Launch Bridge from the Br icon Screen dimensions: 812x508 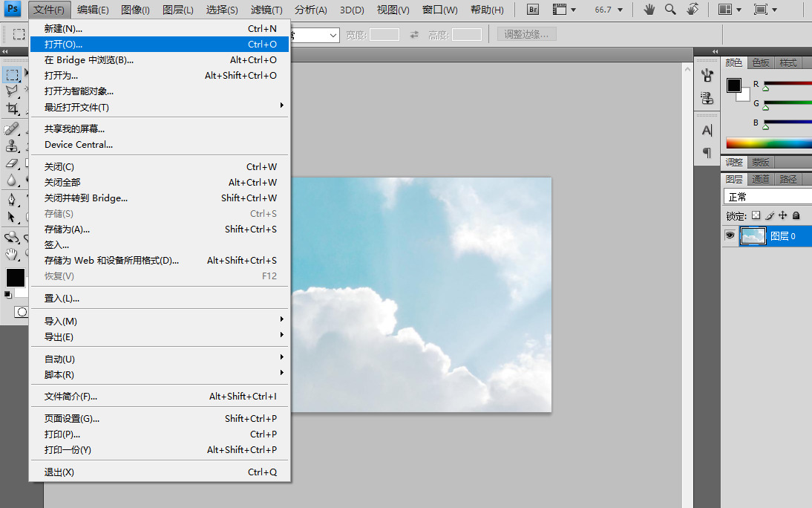[x=533, y=10]
